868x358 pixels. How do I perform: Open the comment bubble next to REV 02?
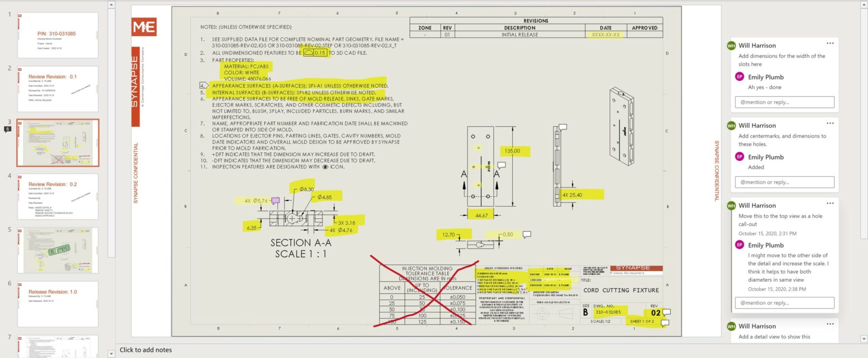click(x=666, y=312)
